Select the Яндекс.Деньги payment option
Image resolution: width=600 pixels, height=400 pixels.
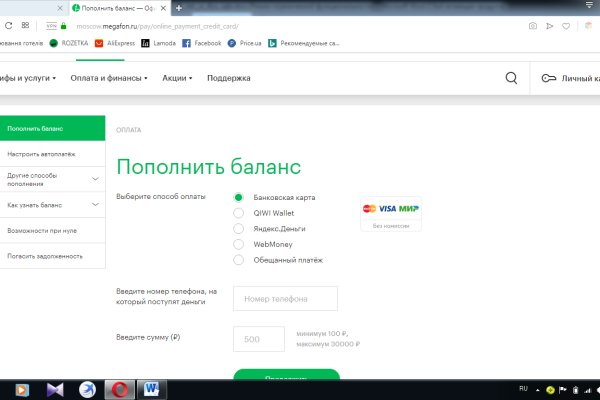point(238,228)
